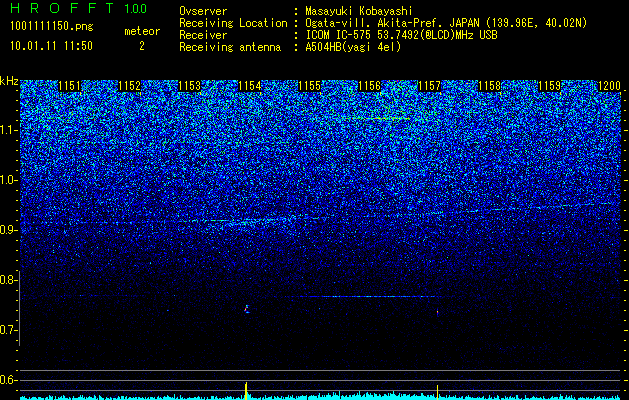Click the Ovserver field label
This screenshot has height=400, width=629.
click(203, 11)
